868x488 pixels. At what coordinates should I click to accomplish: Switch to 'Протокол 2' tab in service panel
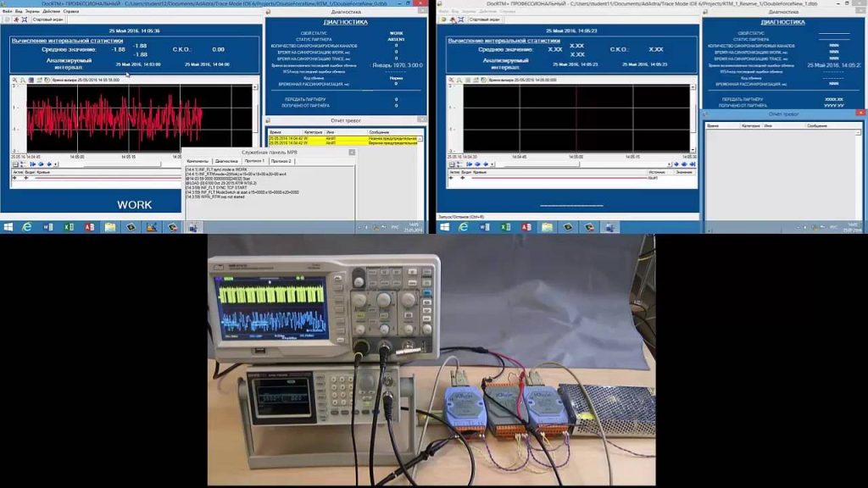click(x=281, y=161)
